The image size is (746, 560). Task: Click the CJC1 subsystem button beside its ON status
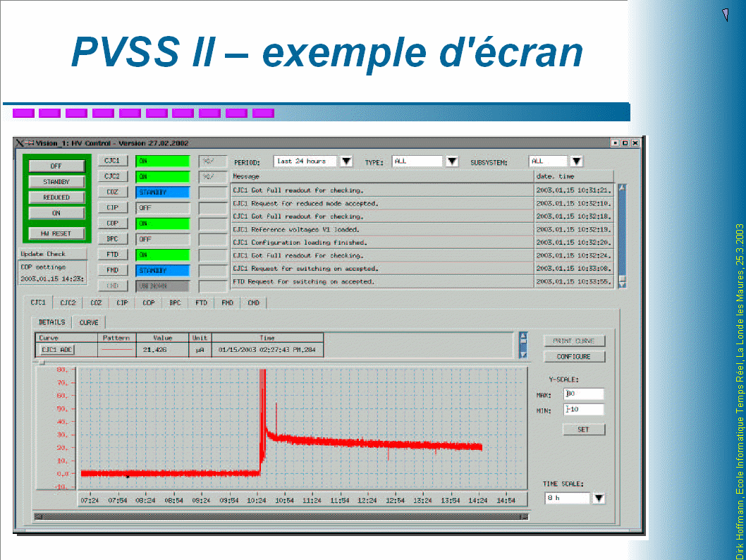[112, 161]
